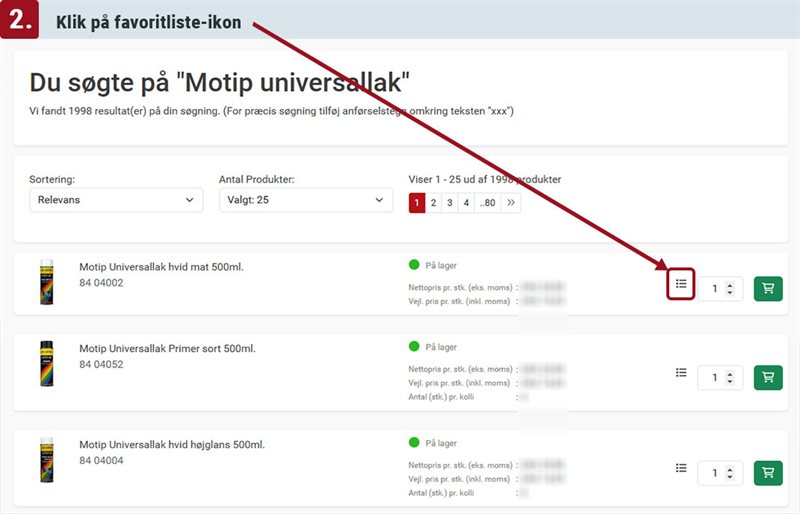Add Motip Universallak hvid mat to cart

tap(768, 288)
